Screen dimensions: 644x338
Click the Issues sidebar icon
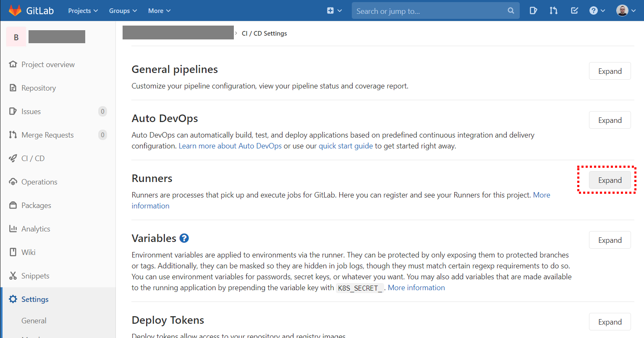13,111
